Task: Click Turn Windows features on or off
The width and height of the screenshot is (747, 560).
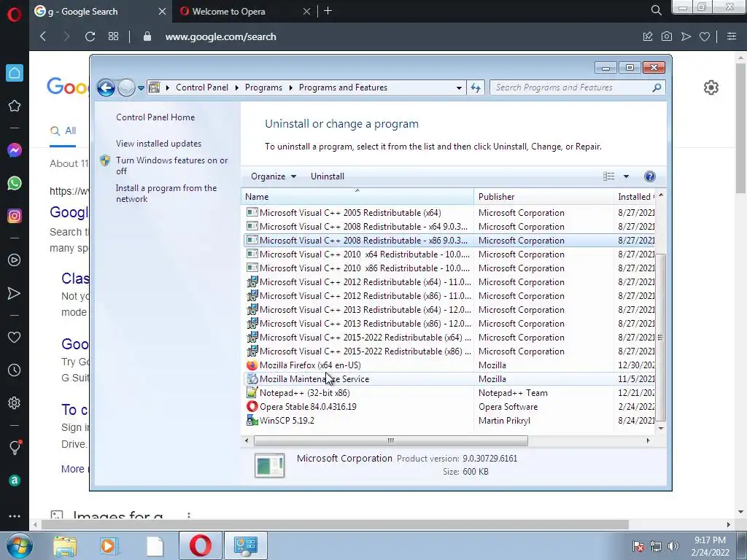Action: pyautogui.click(x=172, y=166)
